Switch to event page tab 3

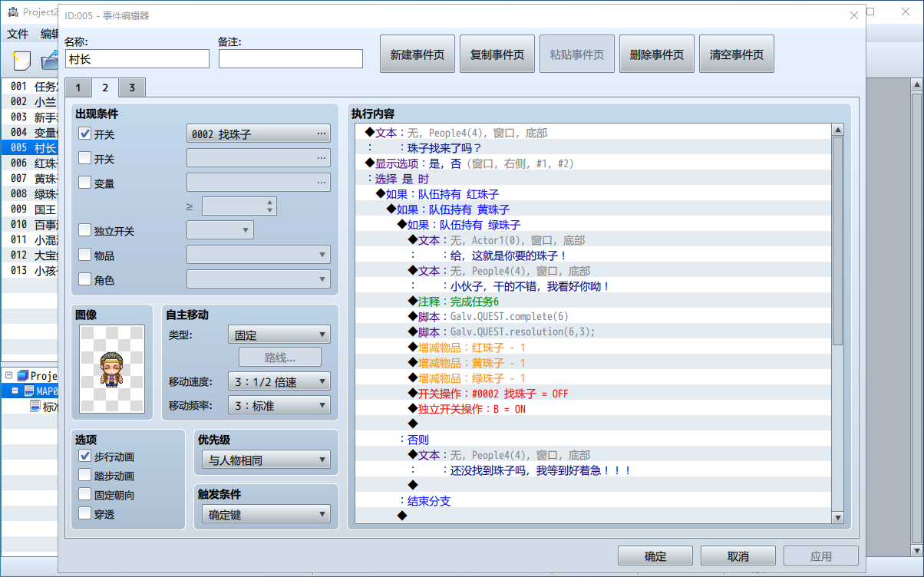[132, 87]
